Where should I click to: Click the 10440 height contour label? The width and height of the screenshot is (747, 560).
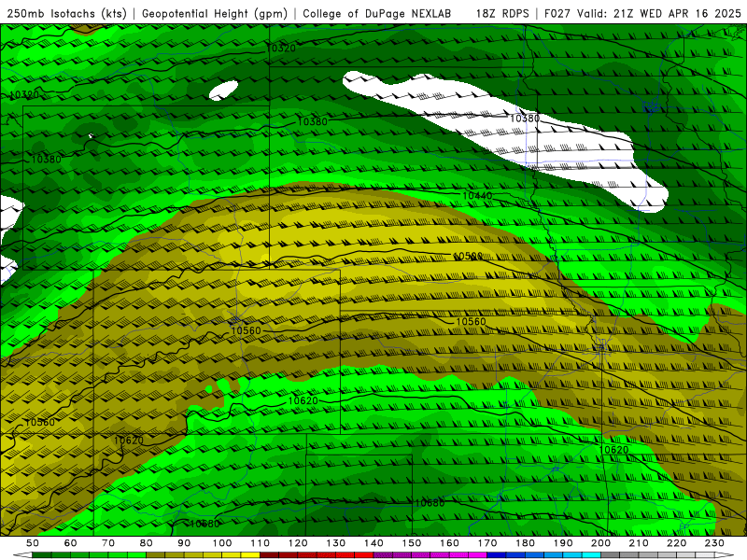[x=477, y=195]
